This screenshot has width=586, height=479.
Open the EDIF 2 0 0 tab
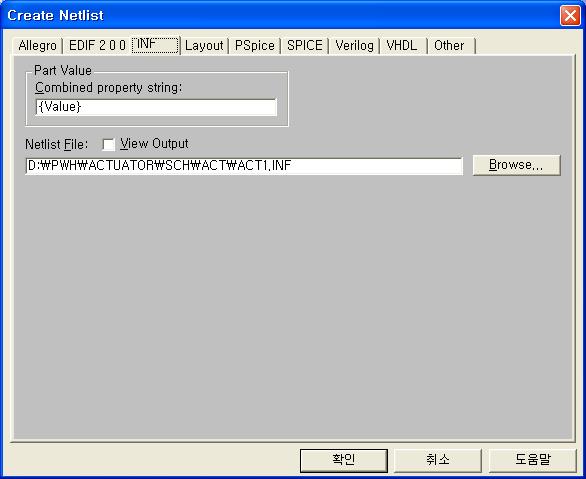coord(97,46)
